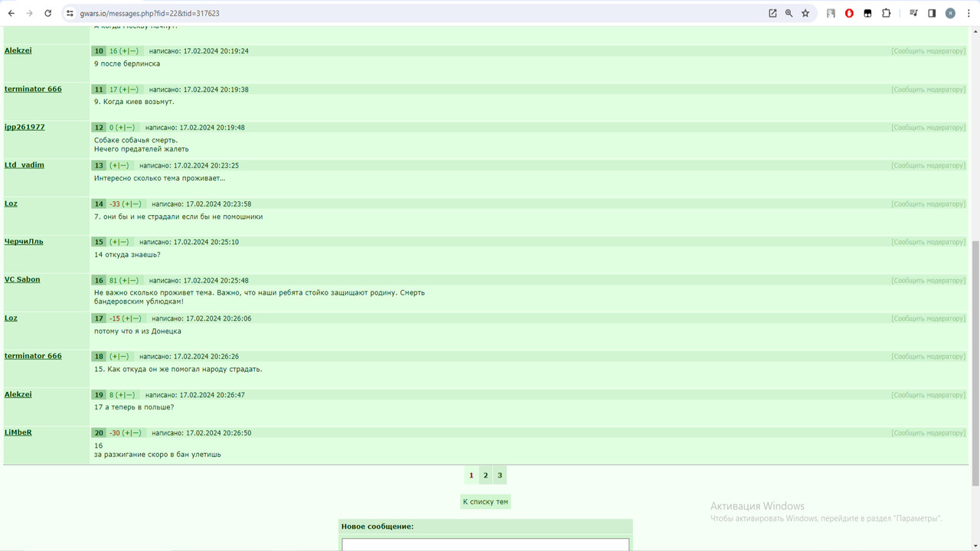Click post number 12 badge

click(x=99, y=128)
